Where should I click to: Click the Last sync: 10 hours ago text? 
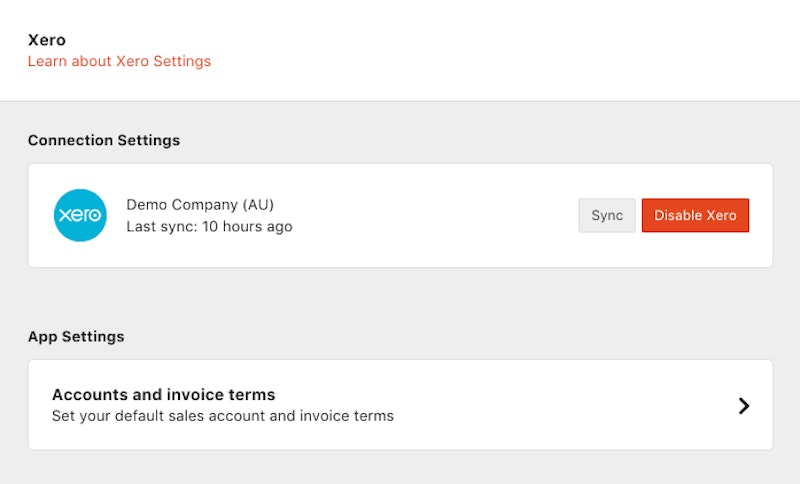tap(209, 227)
